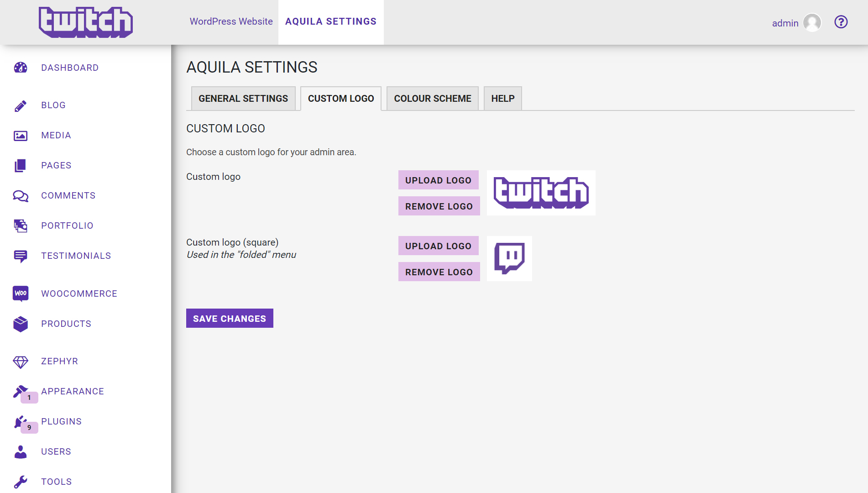Image resolution: width=868 pixels, height=493 pixels.
Task: Click the WooCommerce woo icon
Action: 21,294
